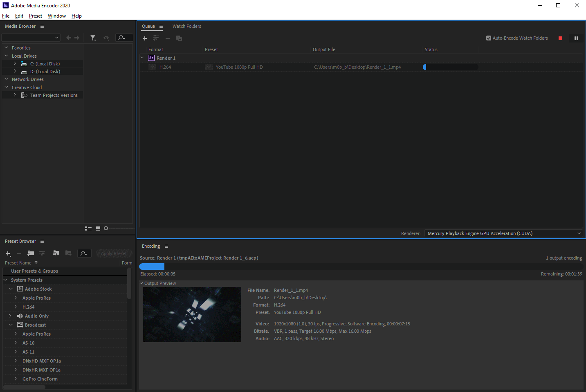Click the view-as eye icon in Media Browser
This screenshot has width=586, height=392.
[x=106, y=38]
